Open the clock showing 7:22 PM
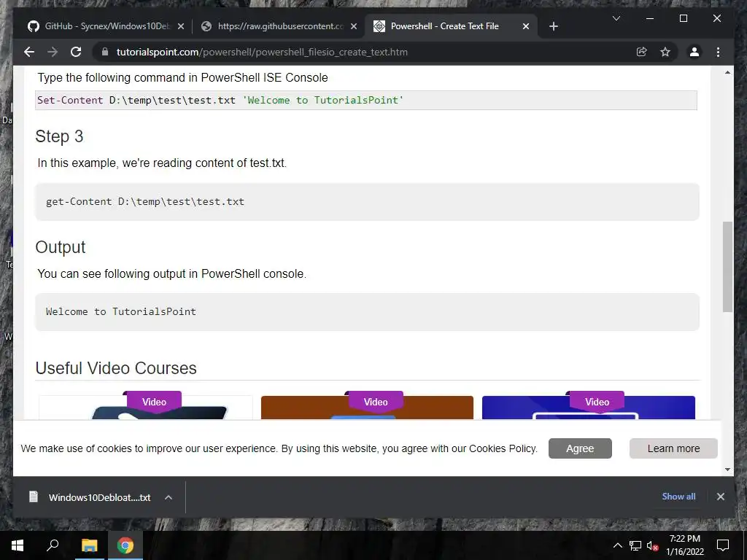Viewport: 747px width, 560px height. click(x=684, y=545)
